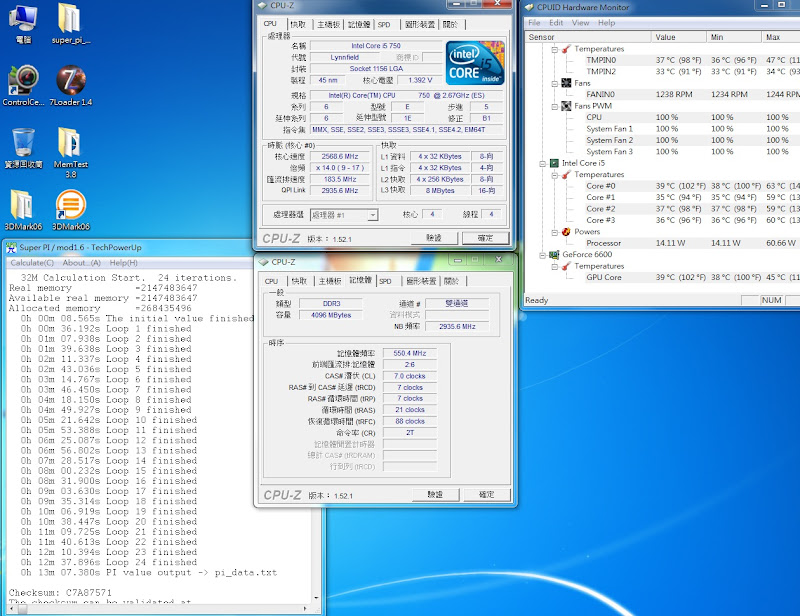
Task: Select the super_pi_ folder on the desktop
Action: point(70,24)
